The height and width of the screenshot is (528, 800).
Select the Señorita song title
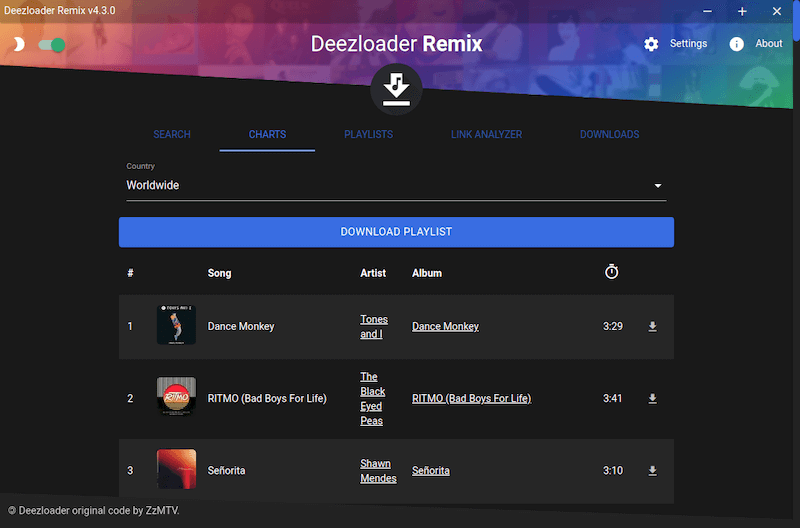(x=227, y=471)
